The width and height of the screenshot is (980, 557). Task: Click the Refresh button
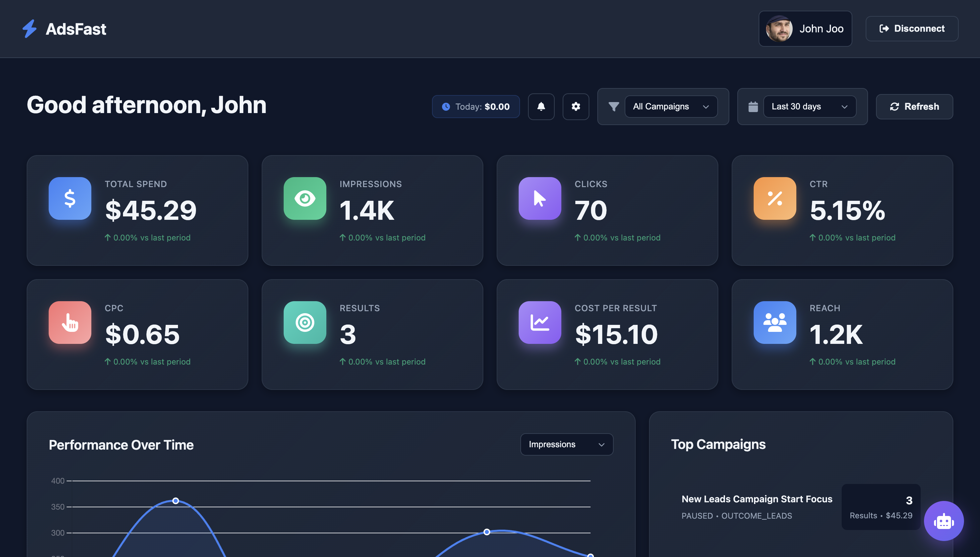click(915, 106)
